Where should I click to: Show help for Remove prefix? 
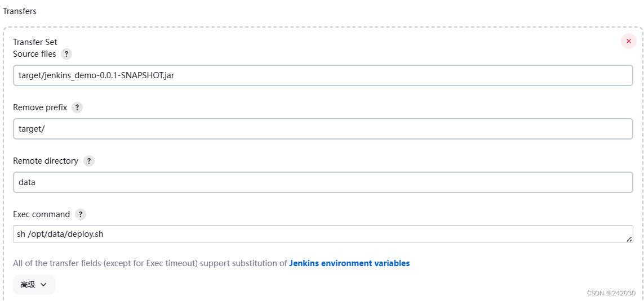pos(77,107)
